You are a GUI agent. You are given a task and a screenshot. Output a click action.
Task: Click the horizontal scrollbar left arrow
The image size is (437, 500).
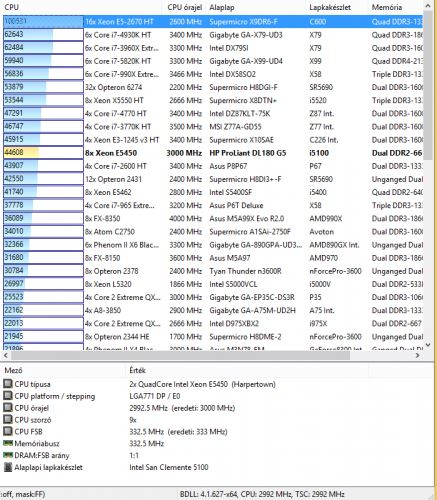point(6,355)
